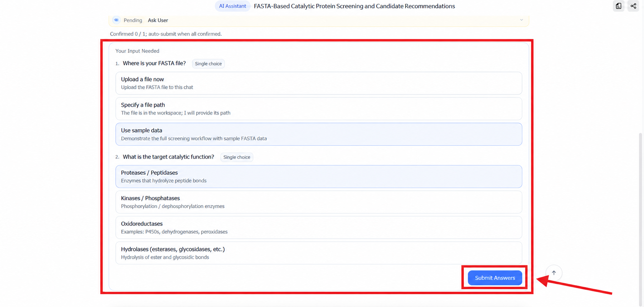Click the document notes icon at top right
Screen dimensions: 644x307
[x=618, y=6]
